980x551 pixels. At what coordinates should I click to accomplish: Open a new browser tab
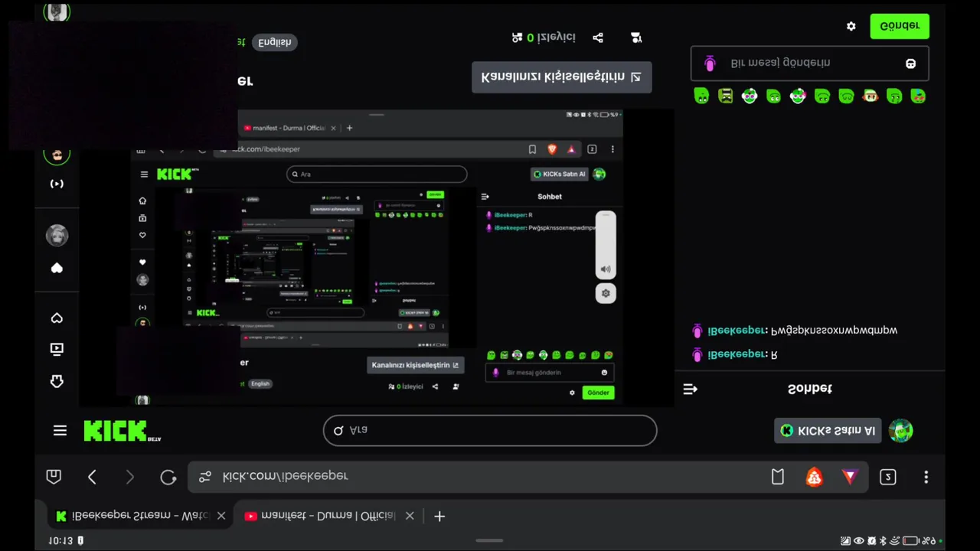click(439, 517)
